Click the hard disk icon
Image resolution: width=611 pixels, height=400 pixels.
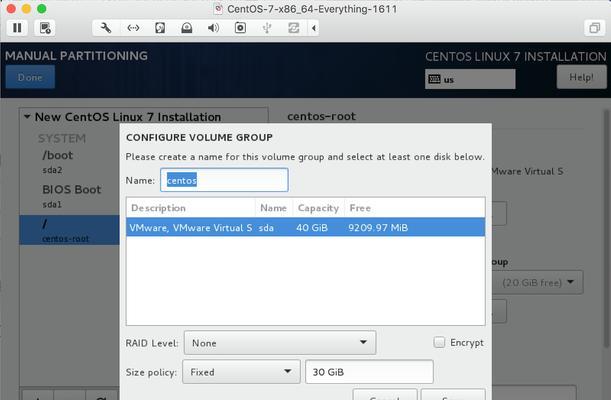tap(160, 28)
